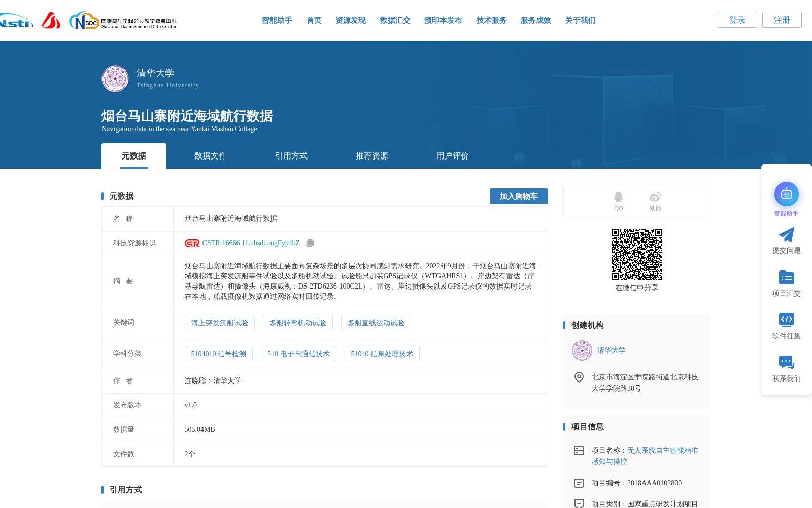Open 联系我们 chat bubble icon
The width and height of the screenshot is (812, 508).
click(786, 362)
